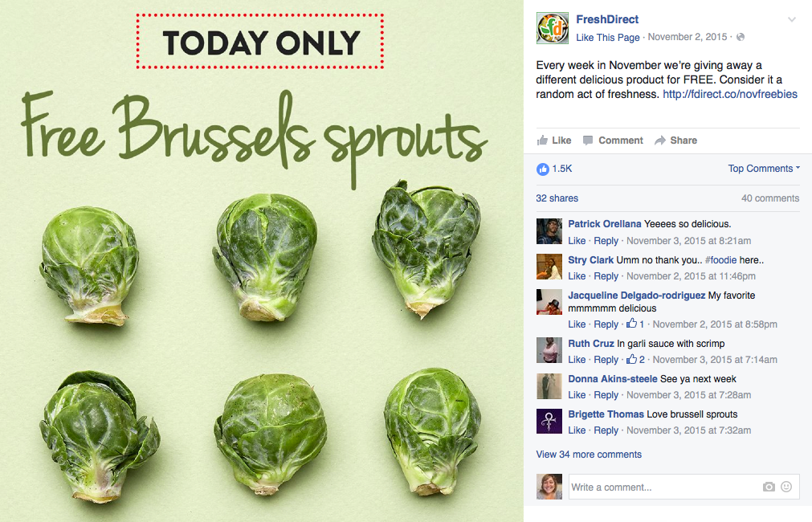Click the Share arrow icon
This screenshot has height=522, width=812.
click(660, 141)
